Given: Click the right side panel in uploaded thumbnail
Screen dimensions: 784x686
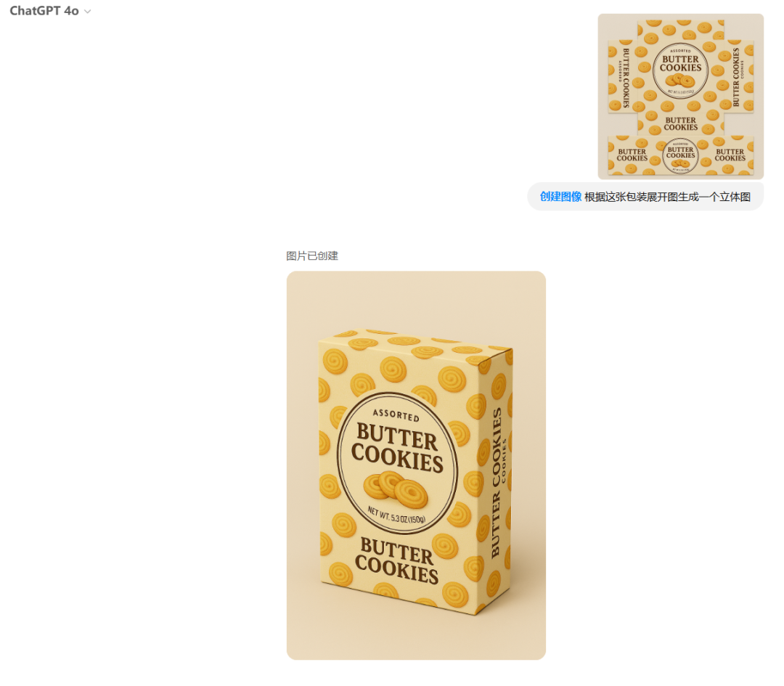Looking at the screenshot, I should tap(738, 76).
